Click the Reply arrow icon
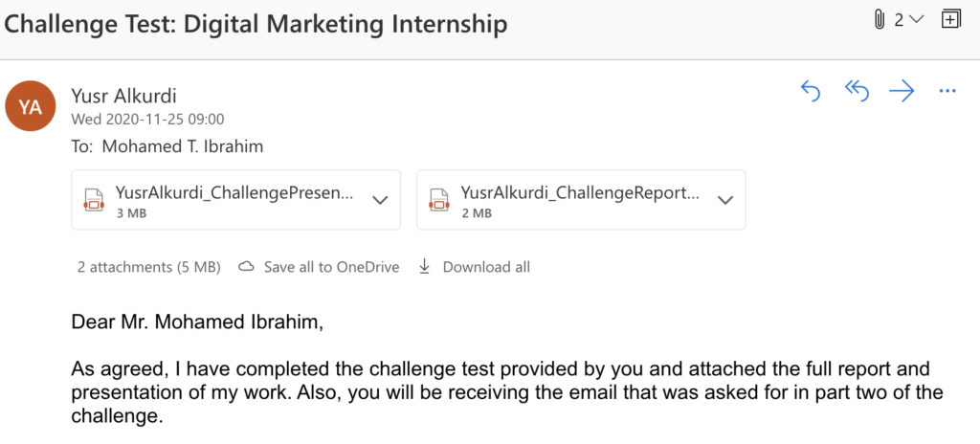 (x=811, y=91)
